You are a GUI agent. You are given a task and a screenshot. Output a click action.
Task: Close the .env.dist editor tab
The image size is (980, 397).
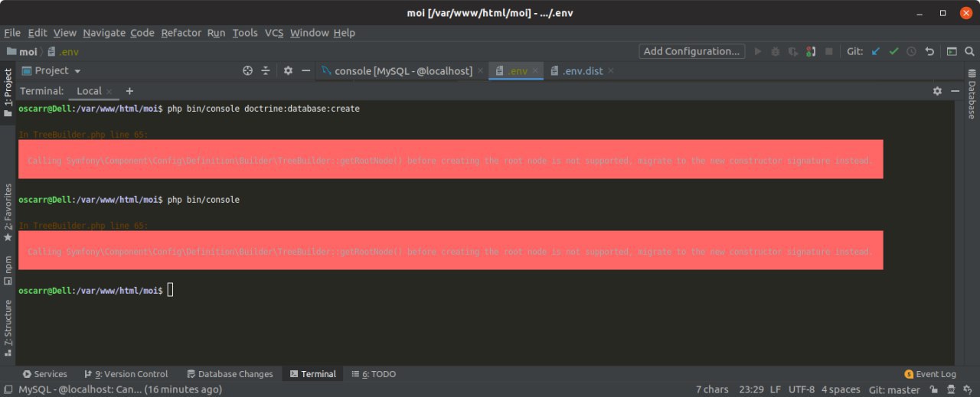[611, 71]
